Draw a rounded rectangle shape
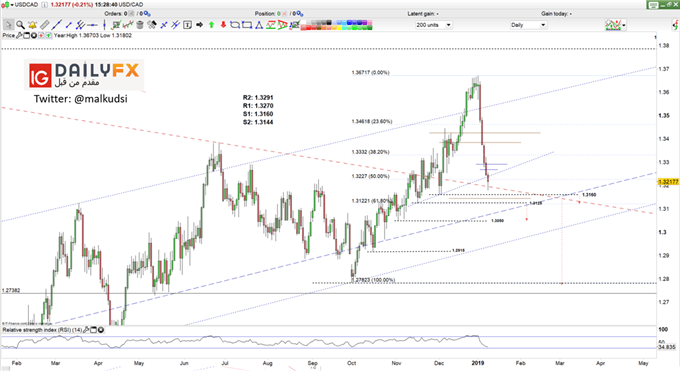This screenshot has width=680, height=371. [235, 25]
